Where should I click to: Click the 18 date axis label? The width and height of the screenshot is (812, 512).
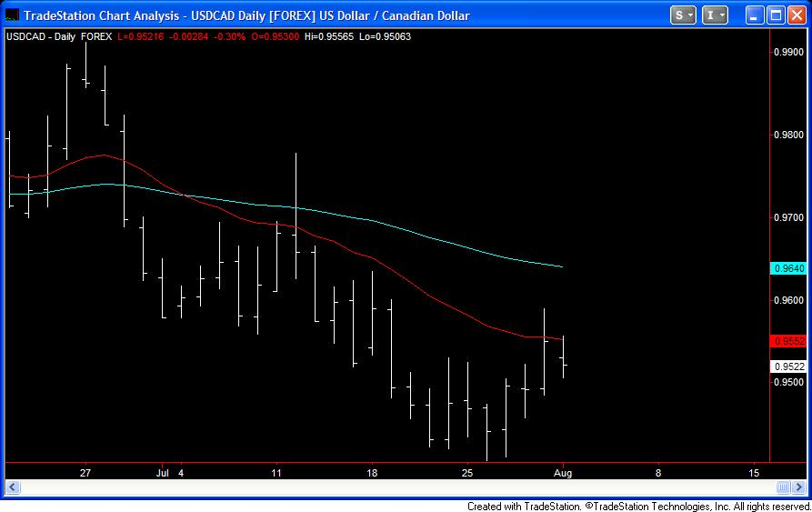tap(372, 473)
